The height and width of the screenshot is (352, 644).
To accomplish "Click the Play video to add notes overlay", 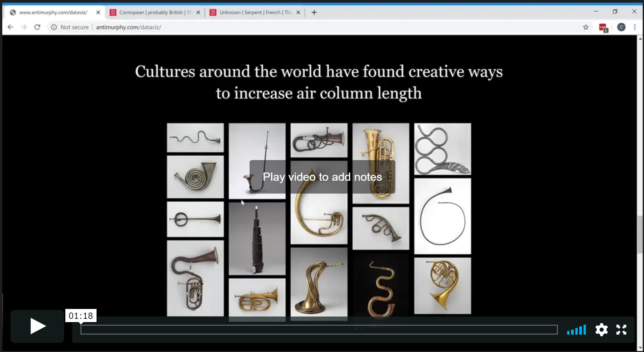I will pos(322,177).
